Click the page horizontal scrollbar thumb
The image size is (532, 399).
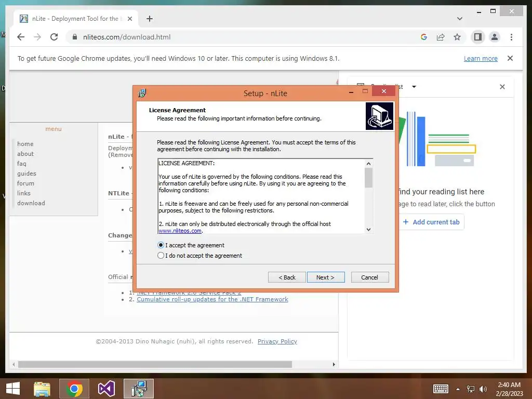pos(155,364)
